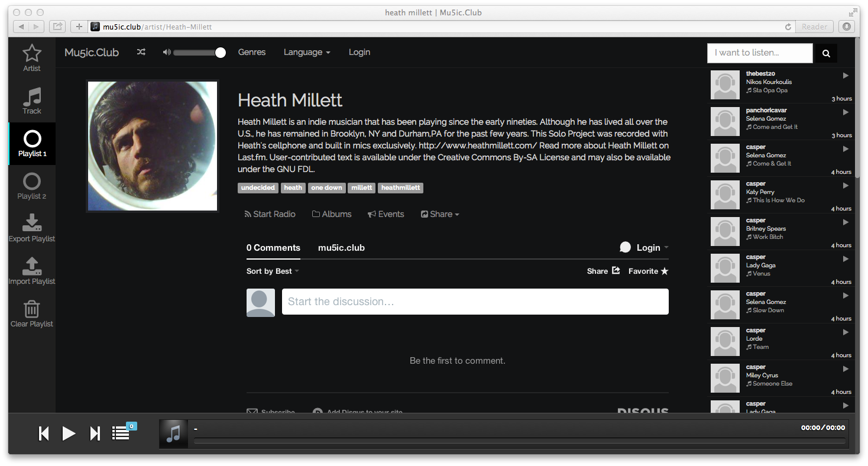Play 'Venus' by Lady Gaga
Viewport: 868px width, 466px height.
tap(846, 258)
